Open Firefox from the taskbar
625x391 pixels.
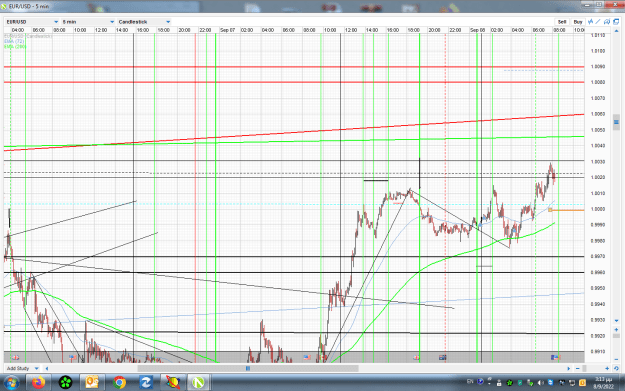(39, 383)
